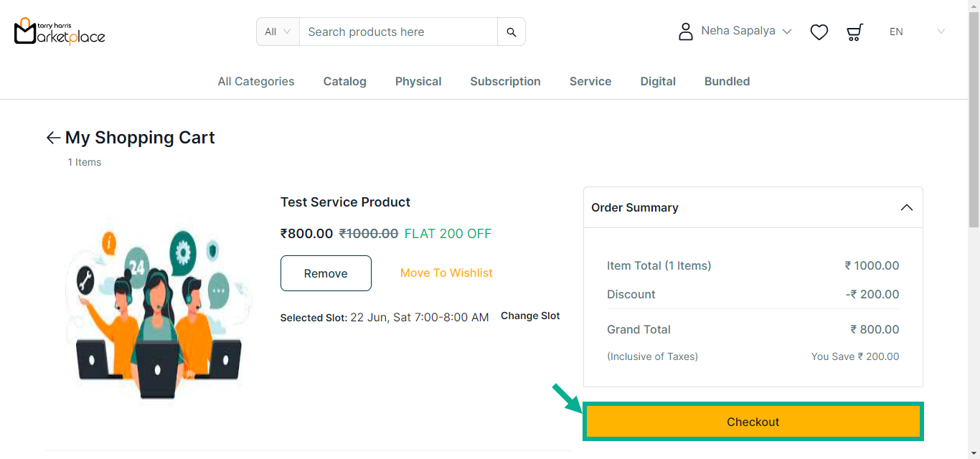Click the search magnifier icon

pyautogui.click(x=512, y=32)
